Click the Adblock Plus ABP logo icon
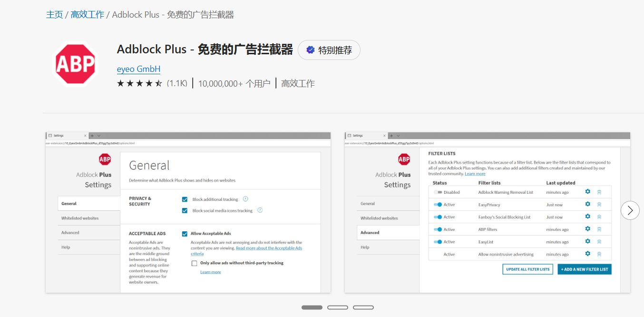This screenshot has width=644, height=317. pyautogui.click(x=75, y=64)
